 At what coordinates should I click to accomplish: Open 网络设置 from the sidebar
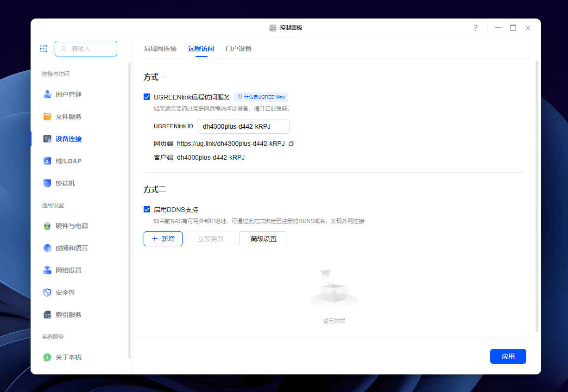click(x=68, y=270)
